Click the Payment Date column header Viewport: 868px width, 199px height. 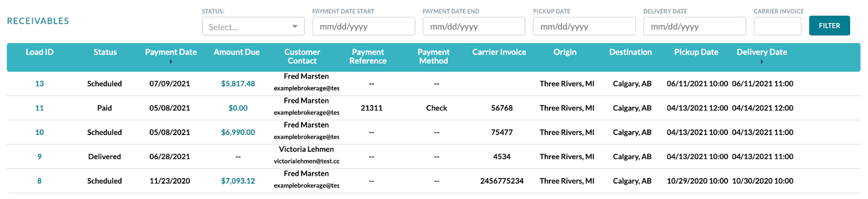tap(171, 52)
